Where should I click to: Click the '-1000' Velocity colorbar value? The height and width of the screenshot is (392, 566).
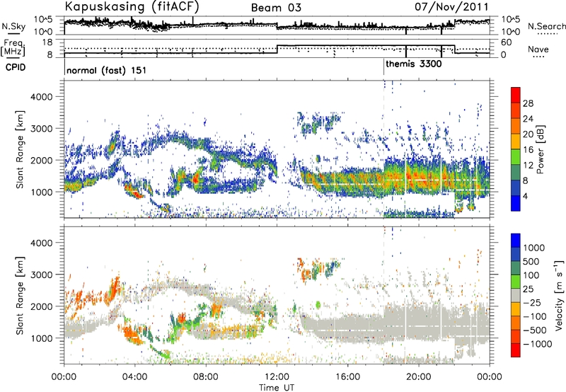click(x=537, y=344)
